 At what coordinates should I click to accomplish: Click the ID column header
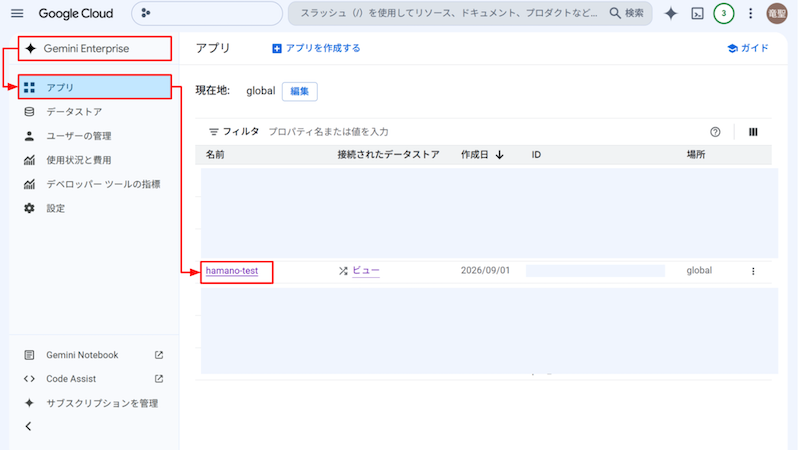(536, 155)
